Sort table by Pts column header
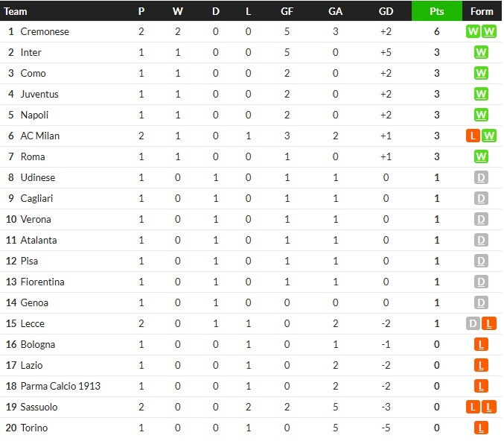504x444 pixels. pos(436,11)
